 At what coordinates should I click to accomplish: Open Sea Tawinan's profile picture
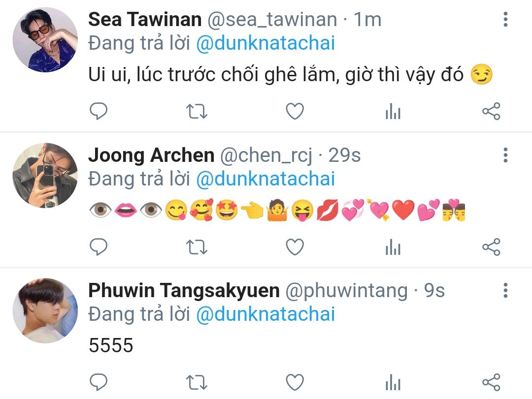45,40
